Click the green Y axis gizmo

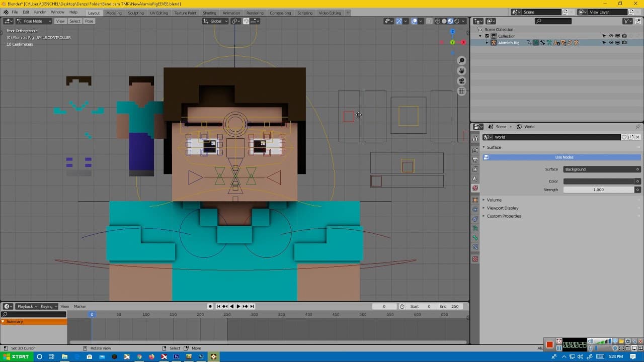pyautogui.click(x=452, y=43)
